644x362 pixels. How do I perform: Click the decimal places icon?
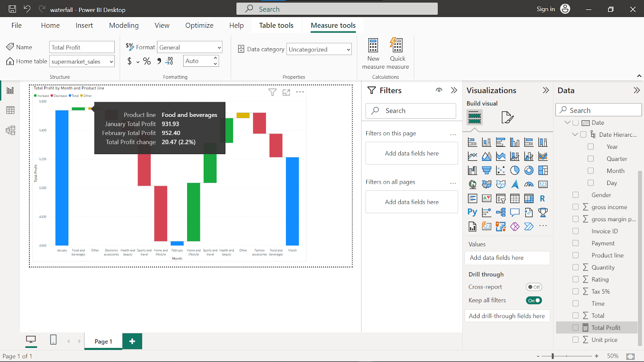(169, 61)
